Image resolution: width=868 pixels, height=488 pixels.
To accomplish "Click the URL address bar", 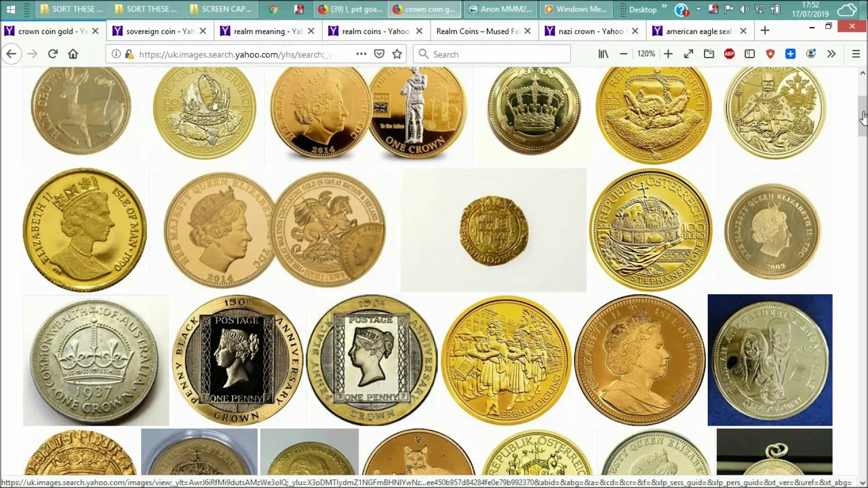I will [234, 54].
